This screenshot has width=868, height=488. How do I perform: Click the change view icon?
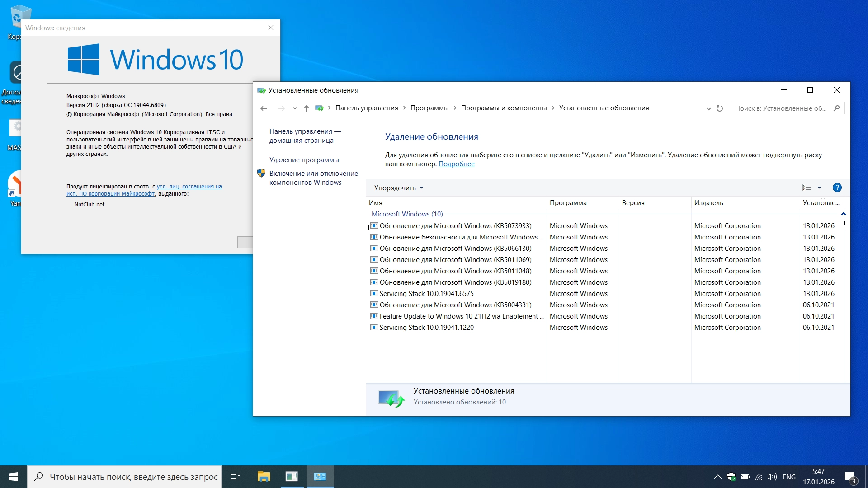tap(807, 188)
